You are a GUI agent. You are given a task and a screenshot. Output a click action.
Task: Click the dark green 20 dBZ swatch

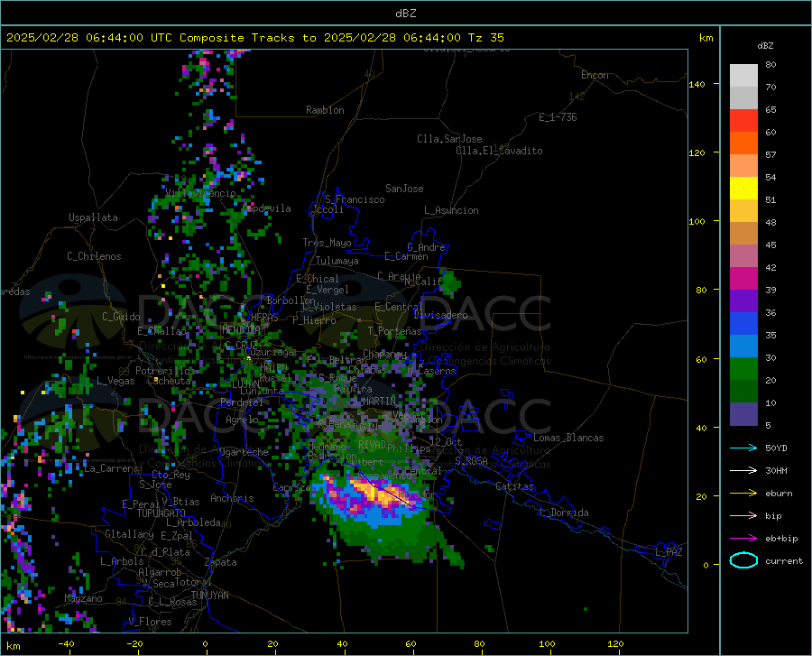pos(743,392)
